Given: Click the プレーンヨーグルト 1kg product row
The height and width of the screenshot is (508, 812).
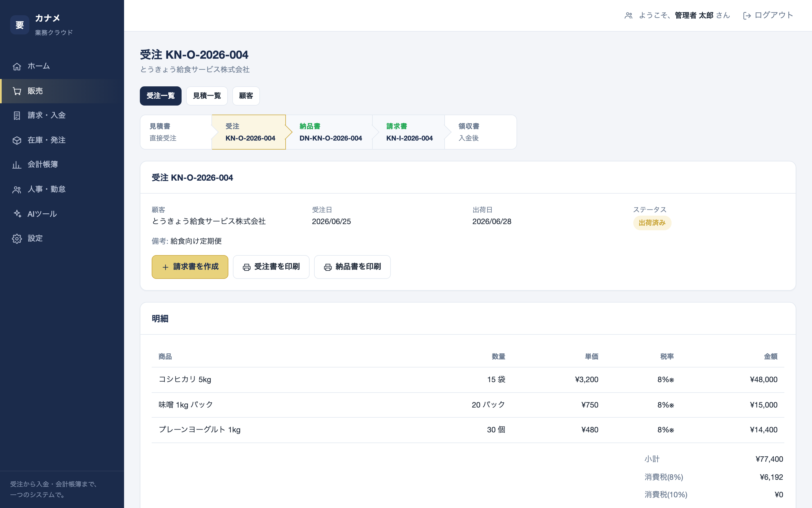Looking at the screenshot, I should [468, 430].
